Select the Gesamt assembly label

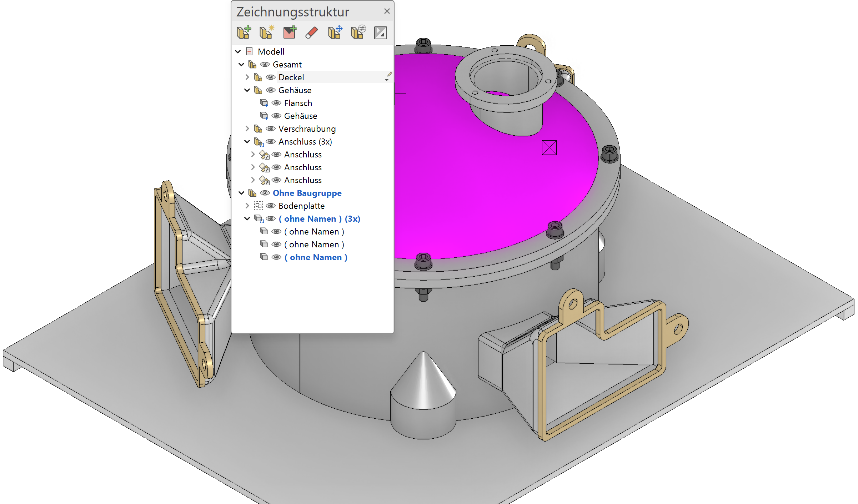click(287, 65)
